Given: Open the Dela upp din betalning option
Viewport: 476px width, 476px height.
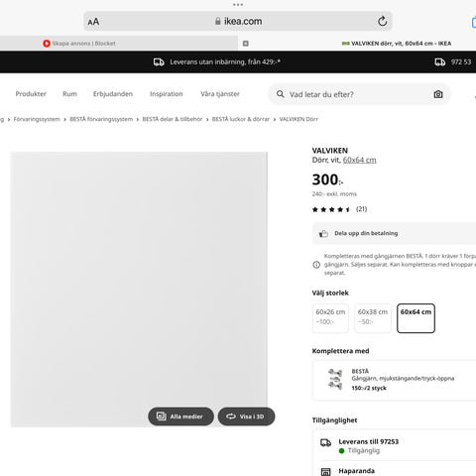Looking at the screenshot, I should (x=394, y=233).
